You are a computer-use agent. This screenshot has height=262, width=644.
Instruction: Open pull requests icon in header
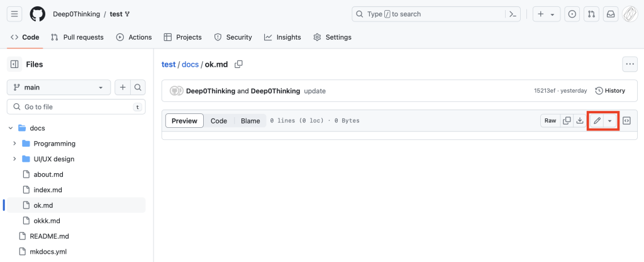(x=591, y=14)
